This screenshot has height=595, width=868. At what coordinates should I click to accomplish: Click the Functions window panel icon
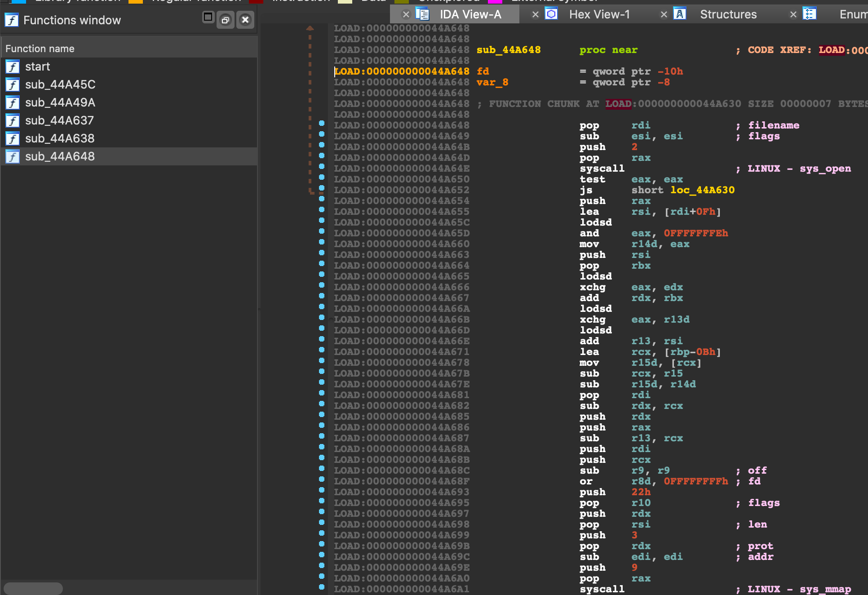[11, 20]
